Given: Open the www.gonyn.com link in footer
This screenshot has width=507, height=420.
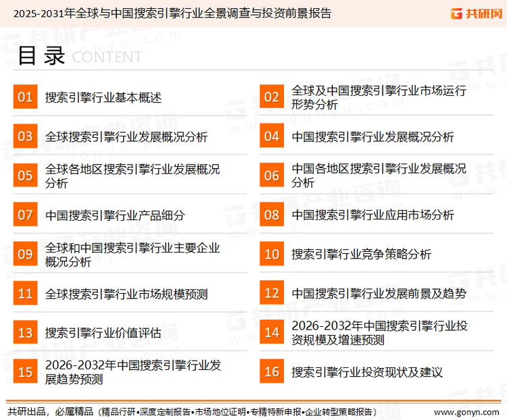Looking at the screenshot, I should (466, 413).
